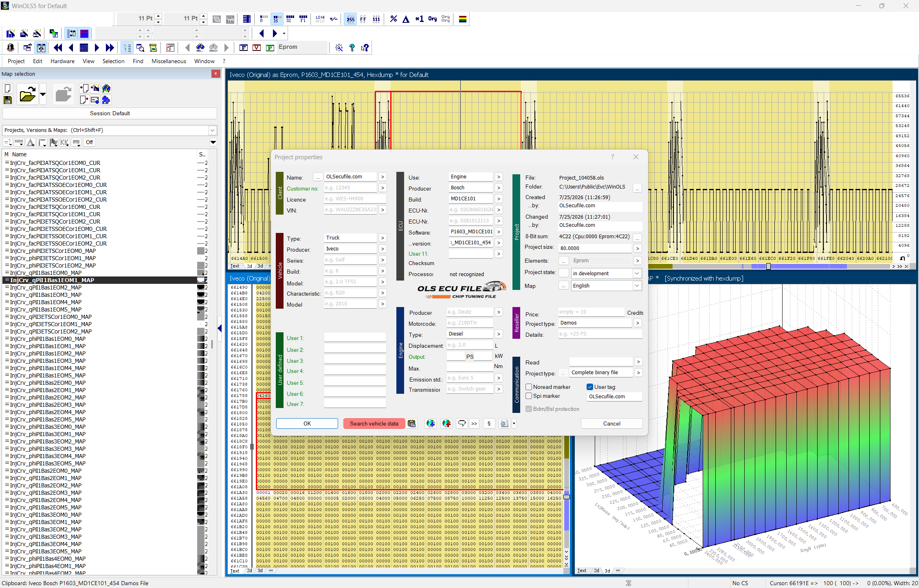Click the 255 decimal display icon

[x=350, y=19]
